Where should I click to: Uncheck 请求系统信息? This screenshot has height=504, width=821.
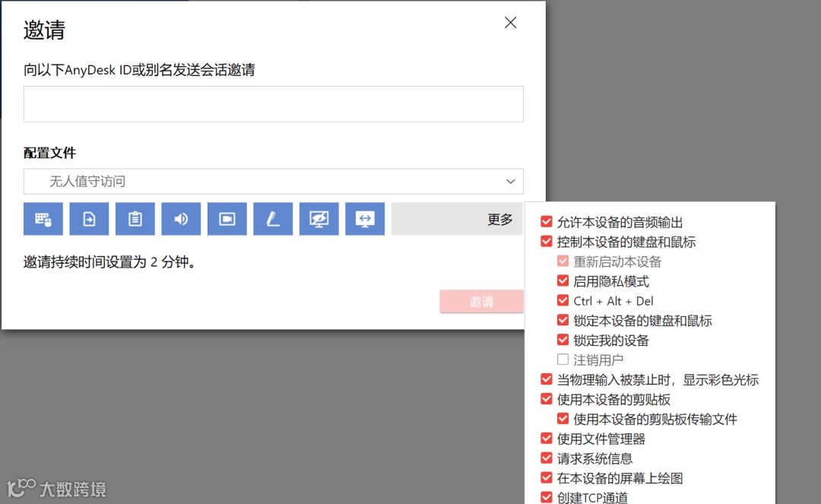546,458
